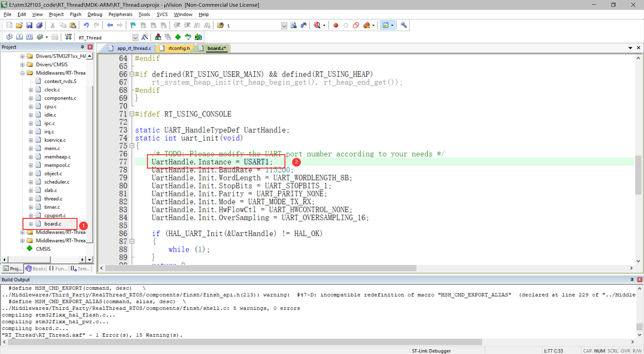
Task: Open the editor tab list dropdown arrow
Action: [630, 48]
